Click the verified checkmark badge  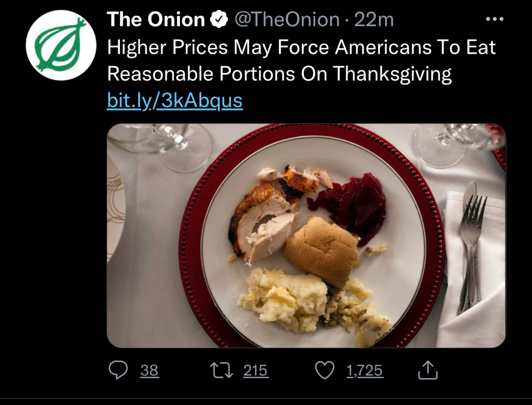pyautogui.click(x=220, y=19)
